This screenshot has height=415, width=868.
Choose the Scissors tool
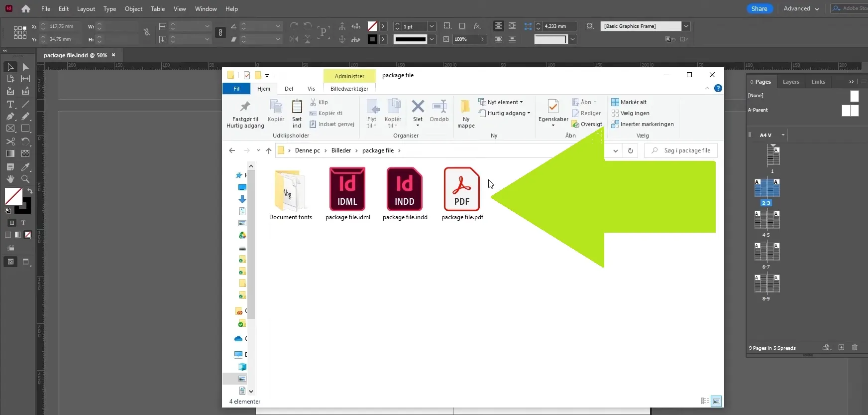click(10, 141)
